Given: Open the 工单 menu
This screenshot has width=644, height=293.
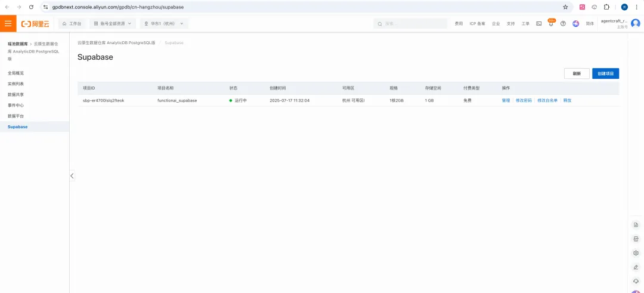Looking at the screenshot, I should tap(525, 24).
